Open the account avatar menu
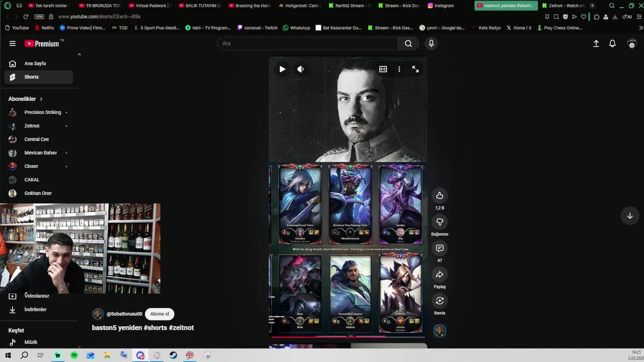The width and height of the screenshot is (644, 362). pos(631,44)
